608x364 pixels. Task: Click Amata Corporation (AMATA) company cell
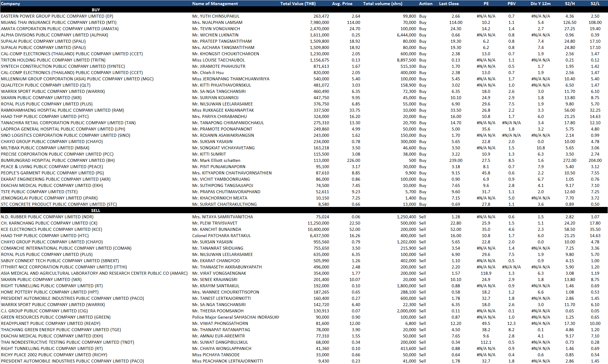(60, 29)
